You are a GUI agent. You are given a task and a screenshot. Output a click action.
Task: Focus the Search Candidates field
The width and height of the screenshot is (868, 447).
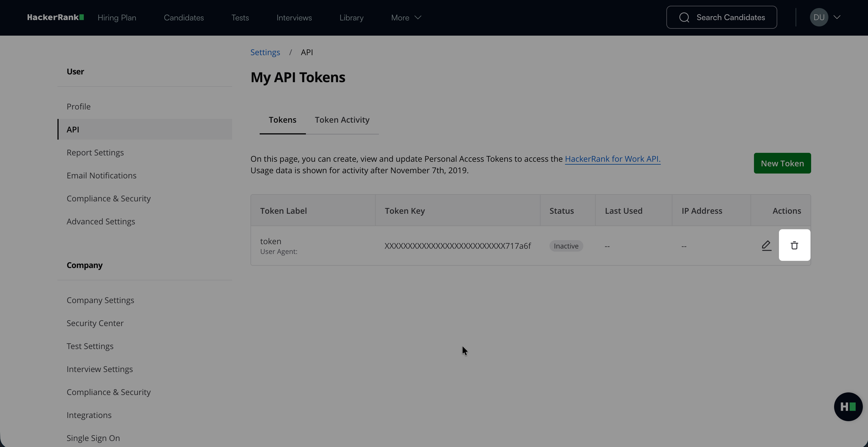[x=722, y=17]
